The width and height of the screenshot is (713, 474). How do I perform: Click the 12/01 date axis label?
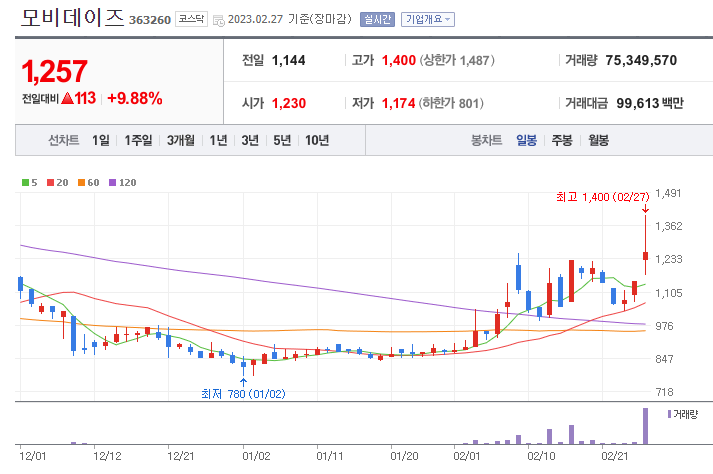(x=33, y=456)
